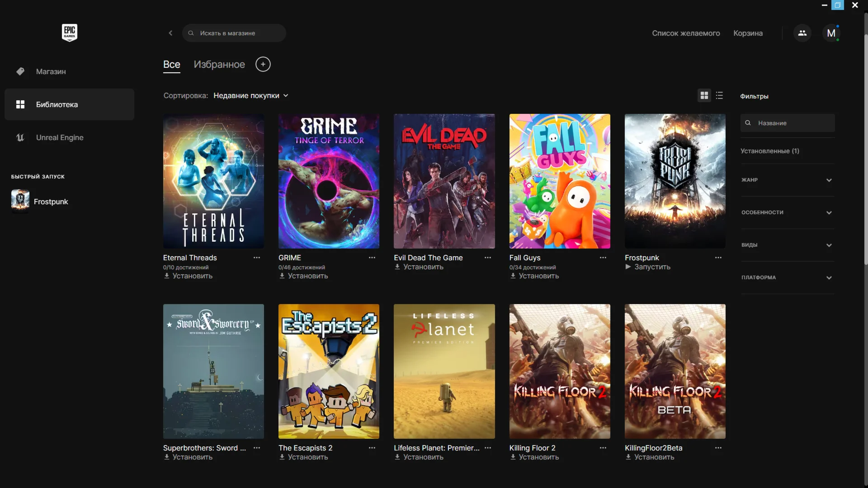
Task: Switch to grid view layout
Action: pyautogui.click(x=704, y=95)
